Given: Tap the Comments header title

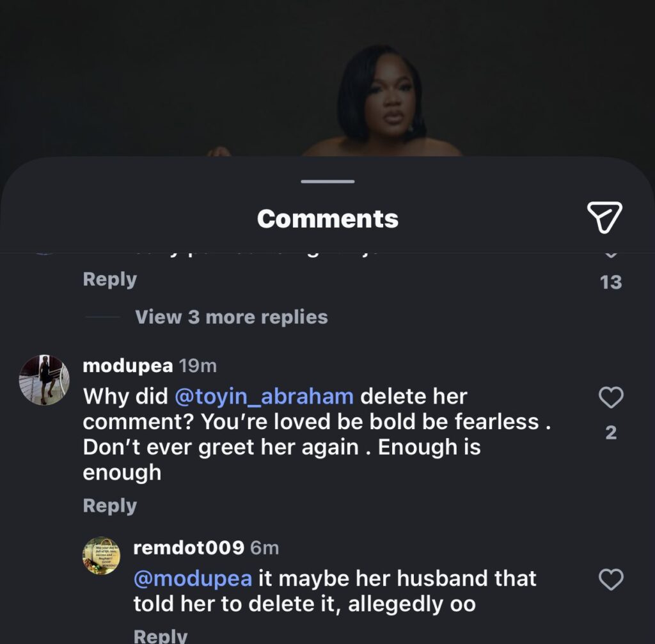Looking at the screenshot, I should tap(327, 219).
